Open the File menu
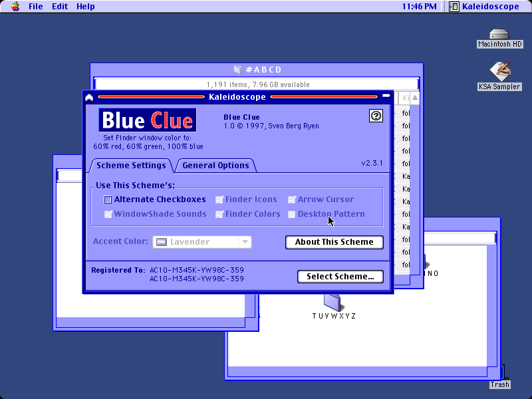This screenshot has height=399, width=532. point(36,7)
